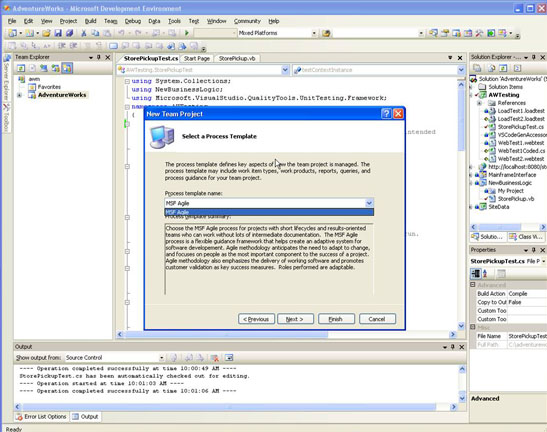Click the green Start Debugging arrow

[x=187, y=33]
